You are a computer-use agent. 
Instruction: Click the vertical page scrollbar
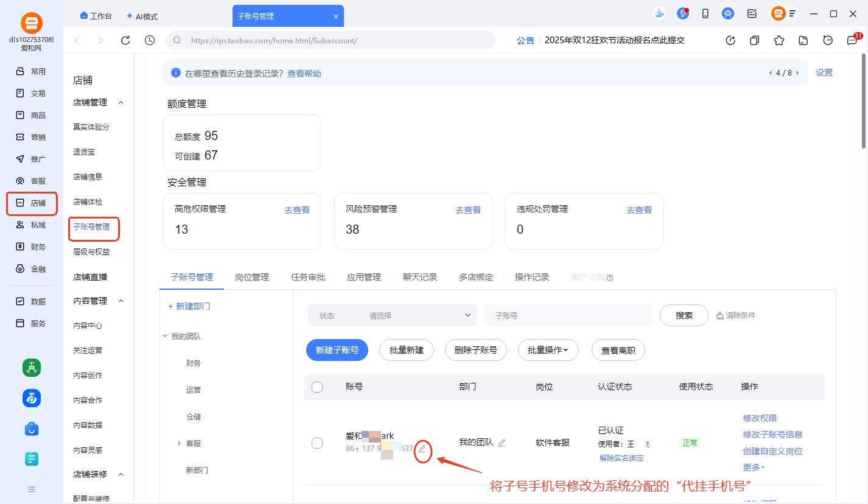coord(864,100)
